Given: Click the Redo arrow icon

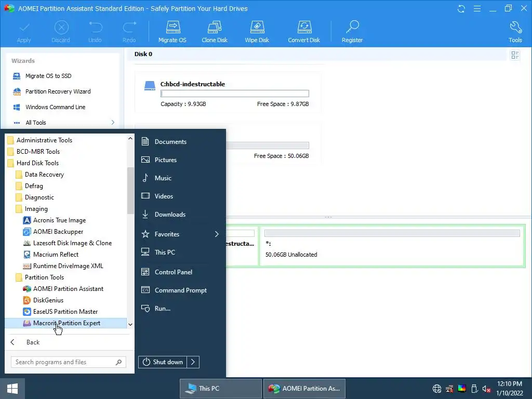Looking at the screenshot, I should click(129, 27).
